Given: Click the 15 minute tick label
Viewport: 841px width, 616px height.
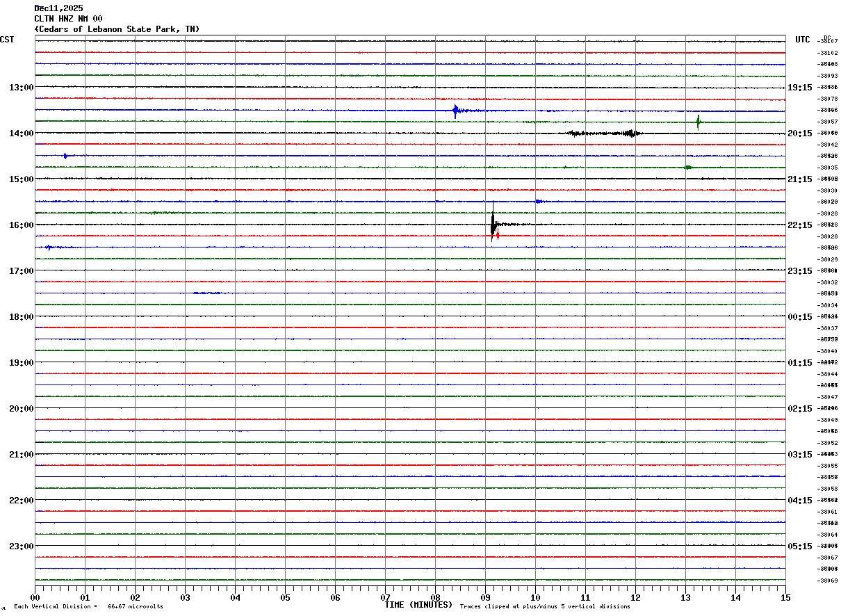Looking at the screenshot, I should tap(785, 597).
